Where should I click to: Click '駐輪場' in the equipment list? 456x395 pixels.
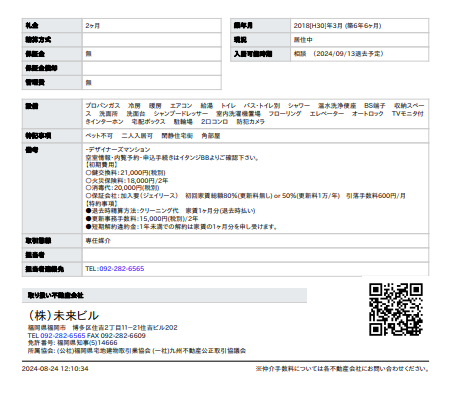pos(183,122)
